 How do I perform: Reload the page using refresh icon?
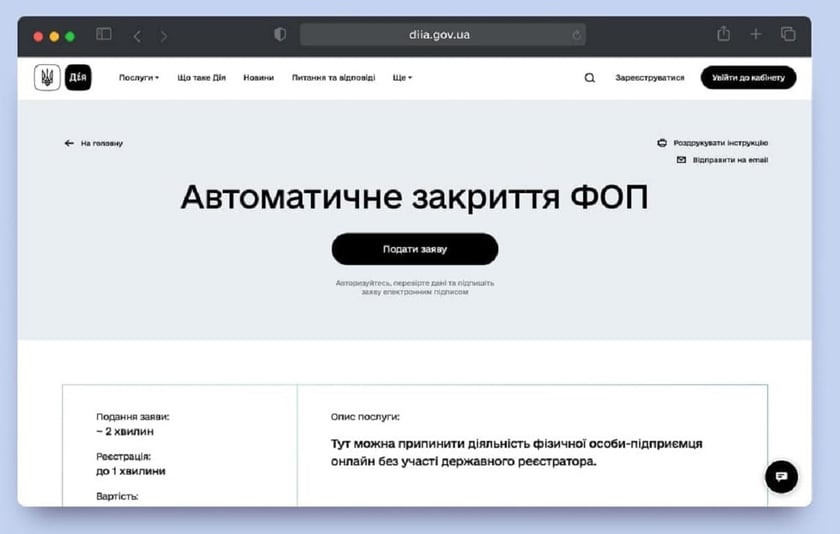(x=577, y=35)
